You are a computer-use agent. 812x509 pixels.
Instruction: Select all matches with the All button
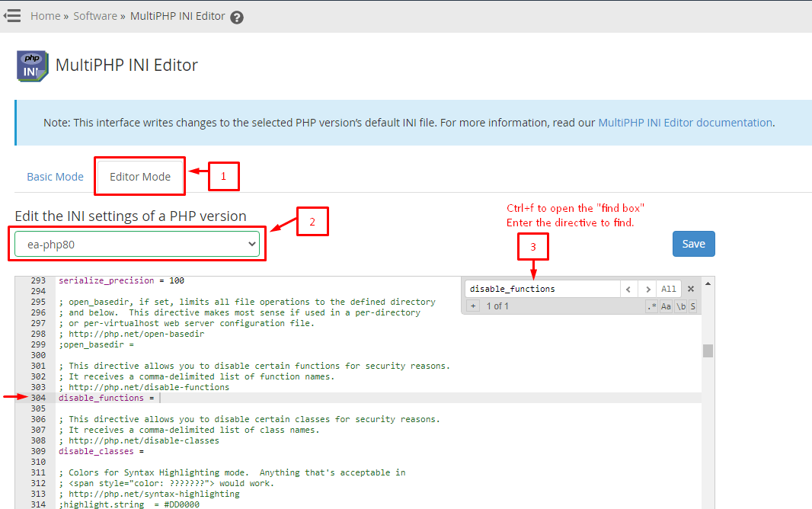(x=669, y=290)
